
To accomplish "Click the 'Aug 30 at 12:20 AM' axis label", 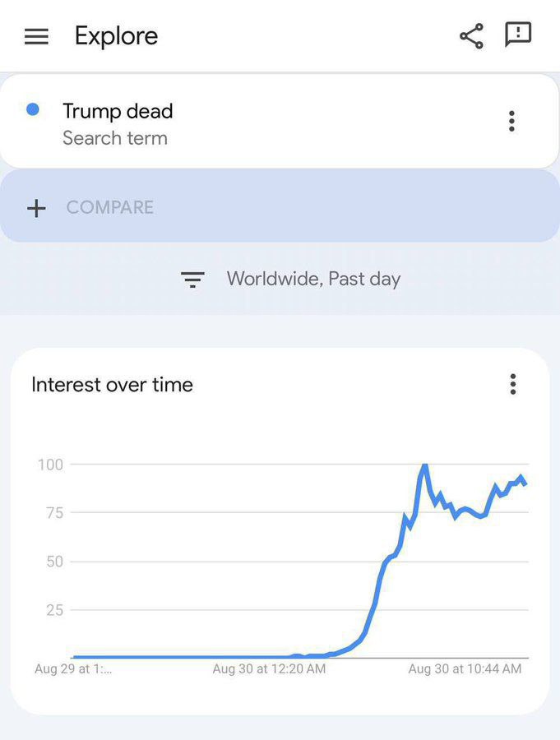I will 269,669.
